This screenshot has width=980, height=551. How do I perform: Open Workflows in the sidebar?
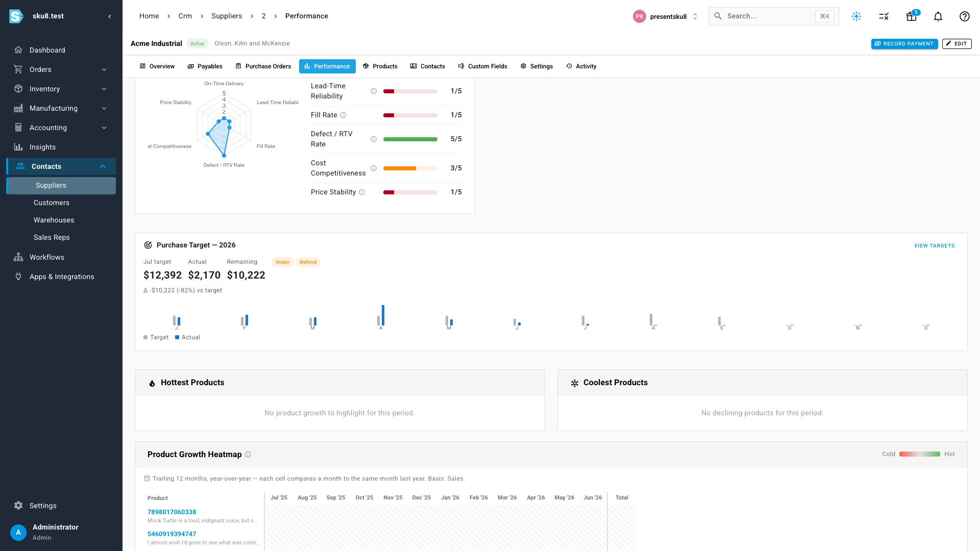coord(61,257)
